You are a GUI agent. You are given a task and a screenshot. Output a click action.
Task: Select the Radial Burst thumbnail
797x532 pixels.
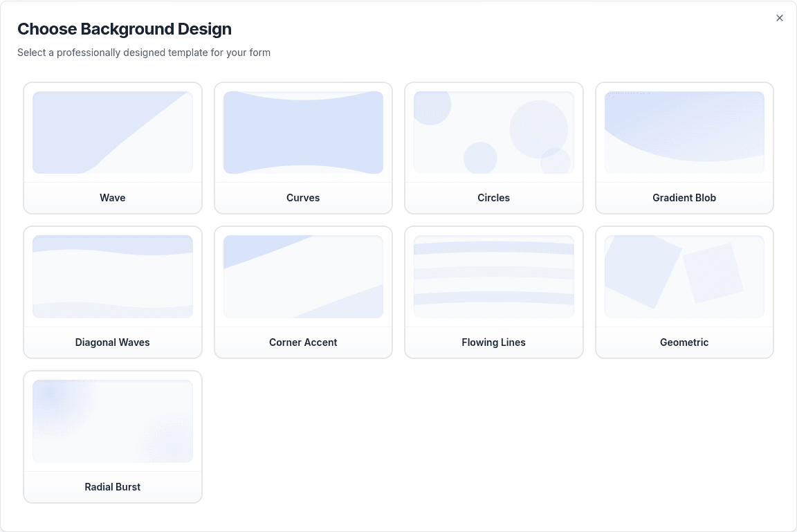pyautogui.click(x=113, y=421)
